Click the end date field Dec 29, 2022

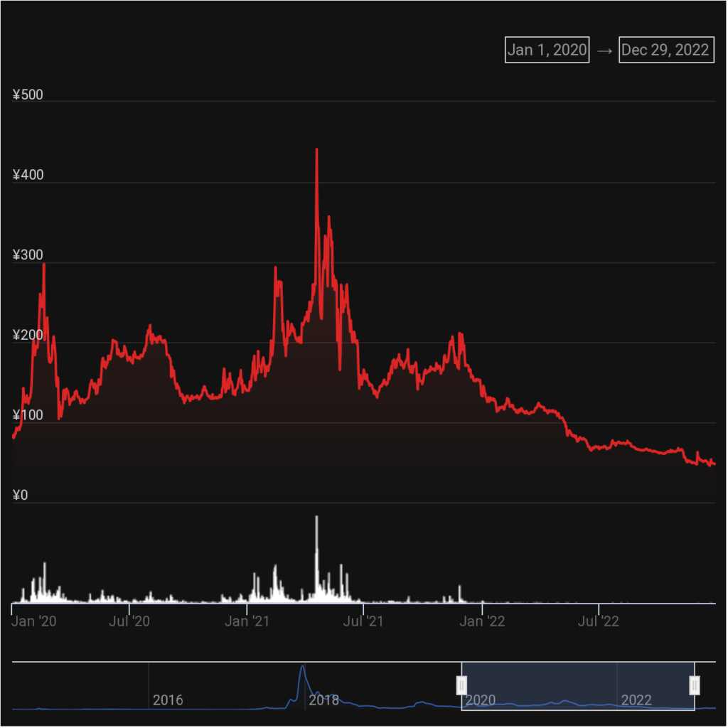click(x=667, y=50)
